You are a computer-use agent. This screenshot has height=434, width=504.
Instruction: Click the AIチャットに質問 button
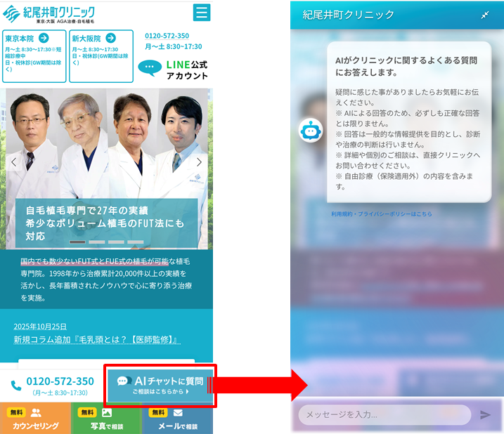(x=161, y=384)
